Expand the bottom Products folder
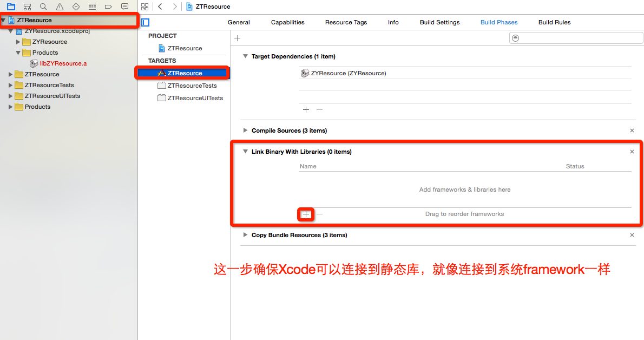 tap(11, 107)
